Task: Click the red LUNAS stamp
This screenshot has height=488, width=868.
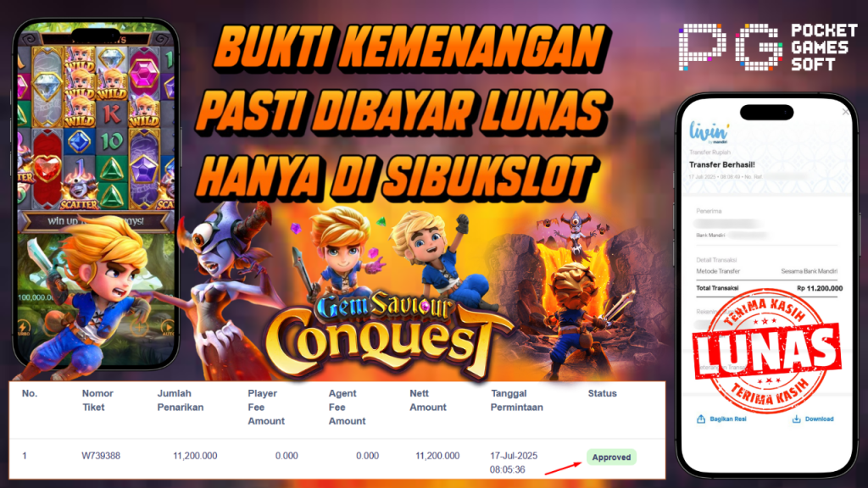Action: pyautogui.click(x=767, y=351)
